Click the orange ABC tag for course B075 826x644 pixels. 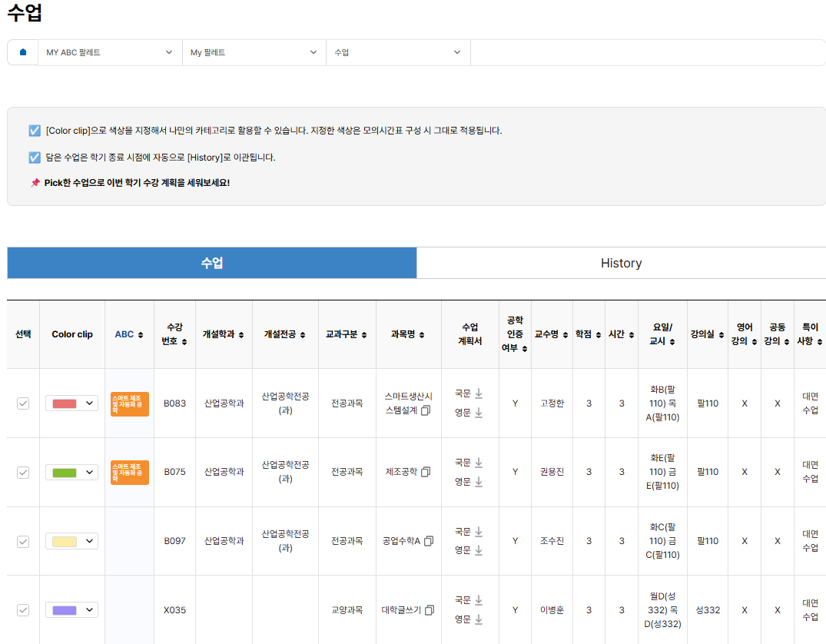[x=129, y=472]
